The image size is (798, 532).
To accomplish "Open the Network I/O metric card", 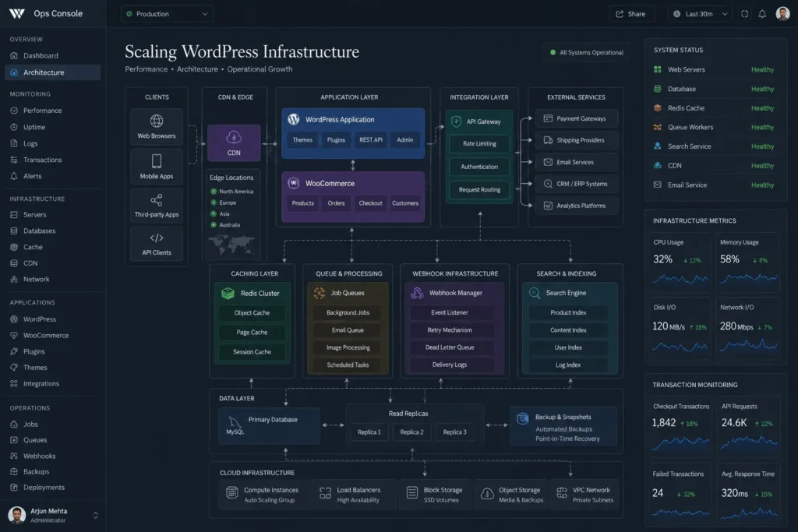I will (747, 328).
